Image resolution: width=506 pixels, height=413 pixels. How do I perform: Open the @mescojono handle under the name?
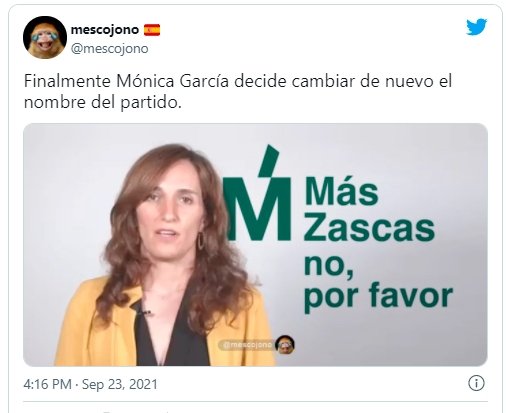click(109, 49)
